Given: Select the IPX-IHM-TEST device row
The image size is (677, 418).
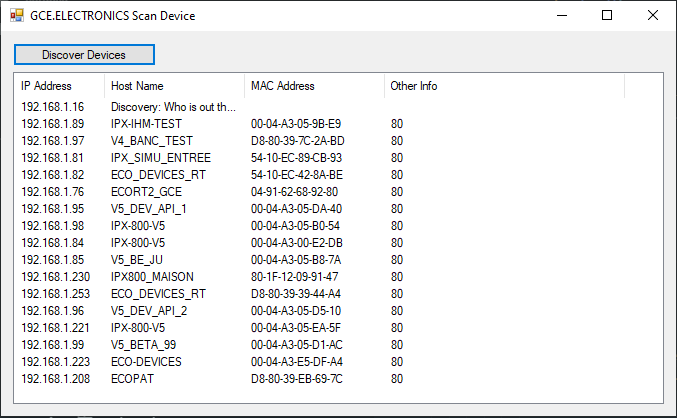Looking at the screenshot, I should (146, 124).
